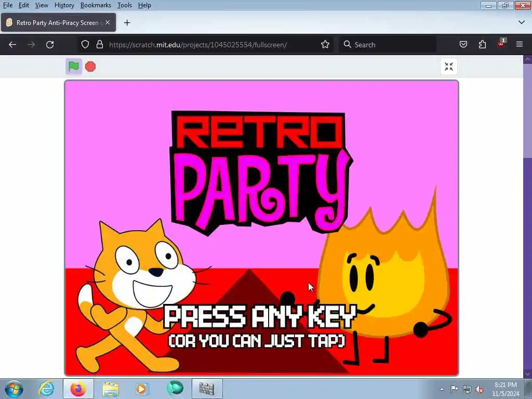This screenshot has height=399, width=532.
Task: Exit full screen mode in Scratch
Action: coord(448,66)
